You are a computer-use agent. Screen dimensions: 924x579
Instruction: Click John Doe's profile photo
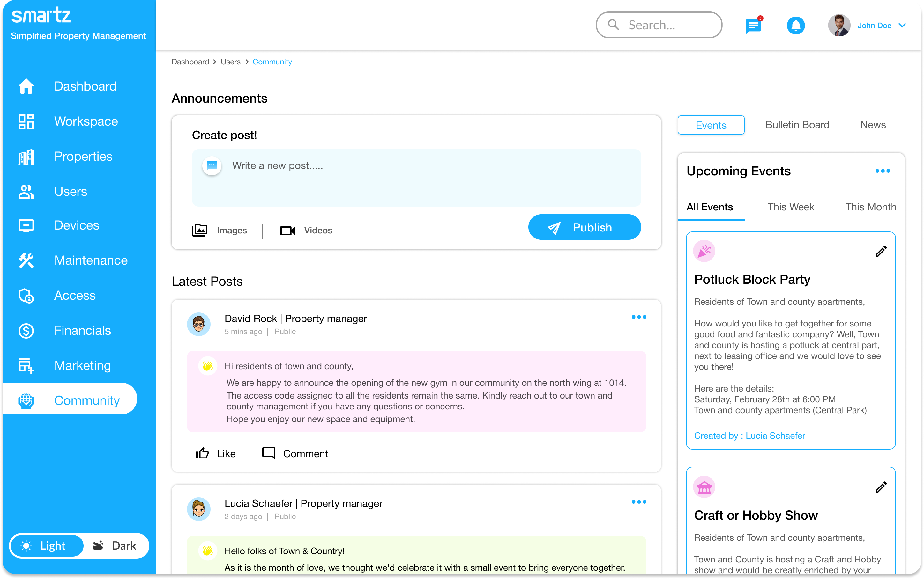click(839, 25)
